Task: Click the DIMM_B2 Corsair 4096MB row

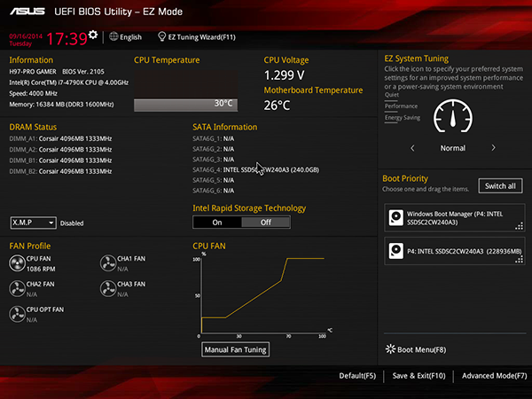Action: [60, 171]
